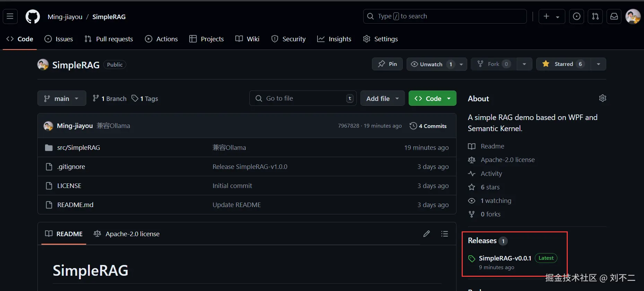Image resolution: width=644 pixels, height=291 pixels.
Task: Open the user avatar menu
Action: (633, 16)
